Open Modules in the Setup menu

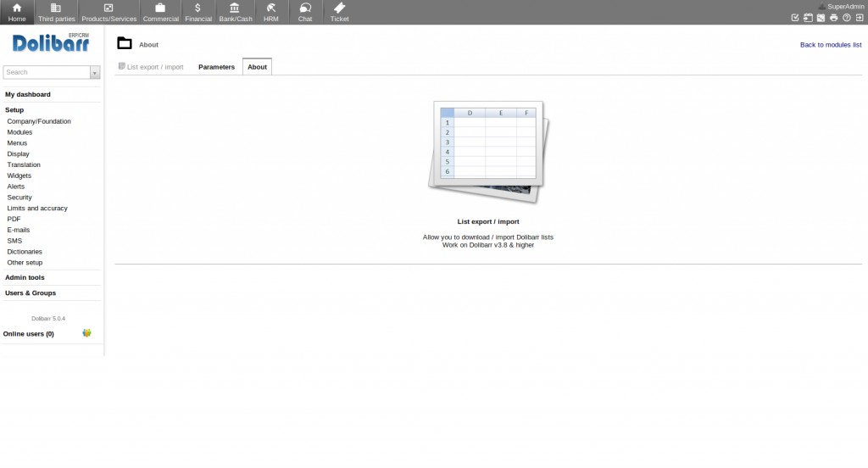(x=19, y=132)
